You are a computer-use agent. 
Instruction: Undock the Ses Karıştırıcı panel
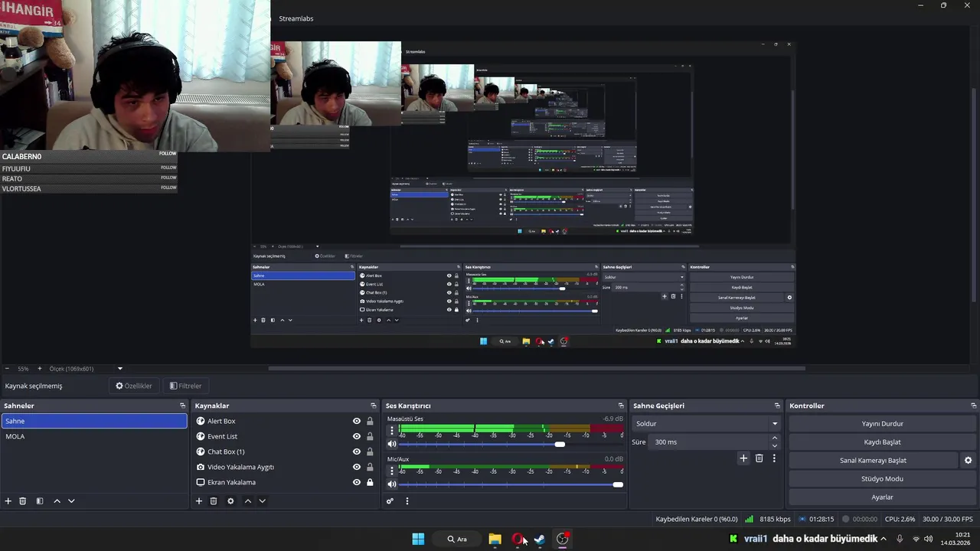click(621, 406)
